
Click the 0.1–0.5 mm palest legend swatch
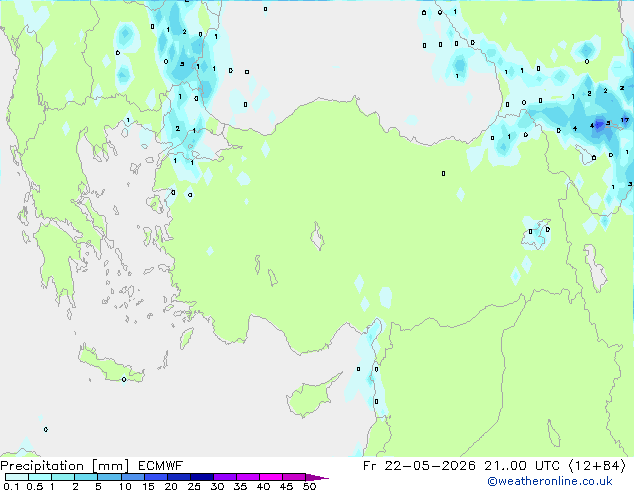point(17,477)
